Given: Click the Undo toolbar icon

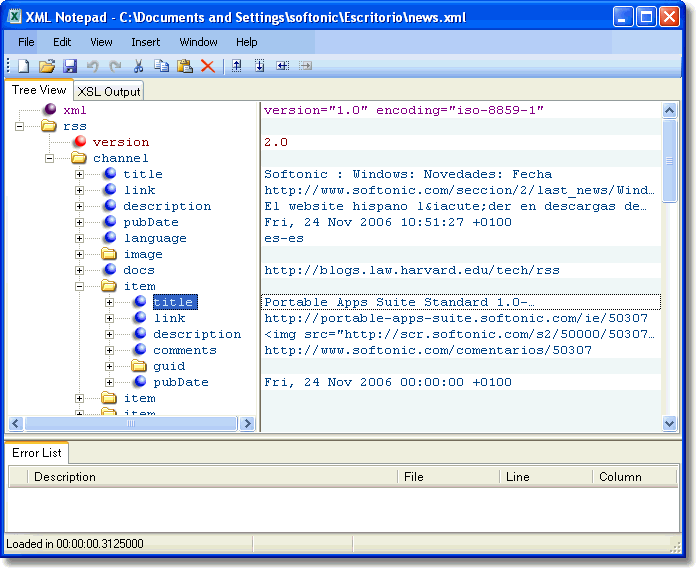Looking at the screenshot, I should [93, 66].
